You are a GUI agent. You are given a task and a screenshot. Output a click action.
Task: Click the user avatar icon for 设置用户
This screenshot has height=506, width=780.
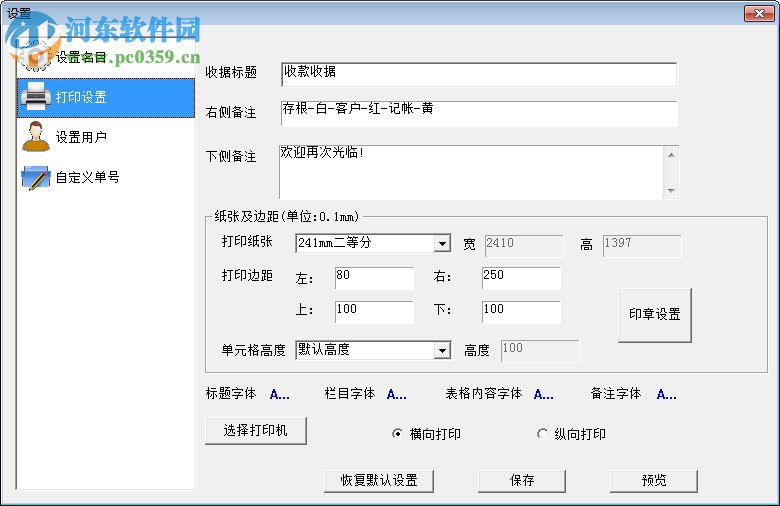(x=35, y=136)
